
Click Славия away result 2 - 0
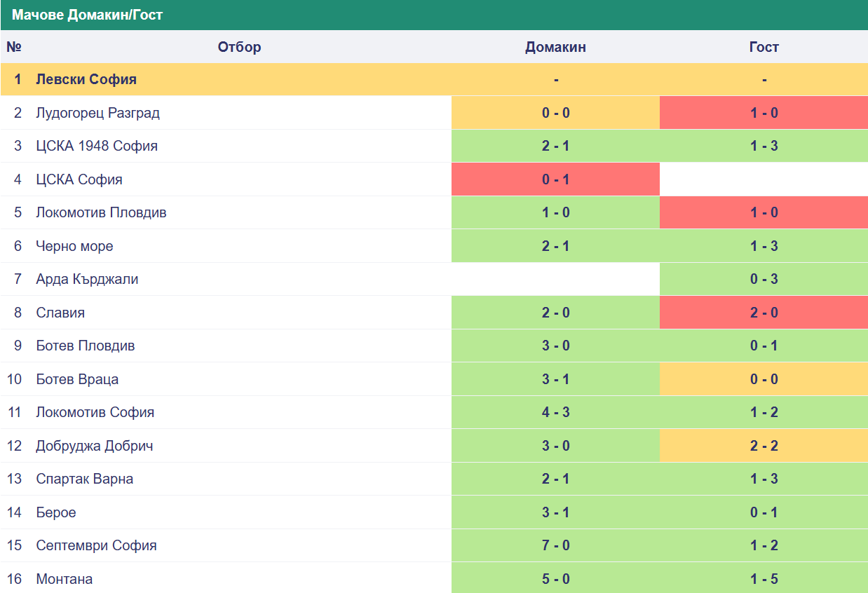(764, 313)
